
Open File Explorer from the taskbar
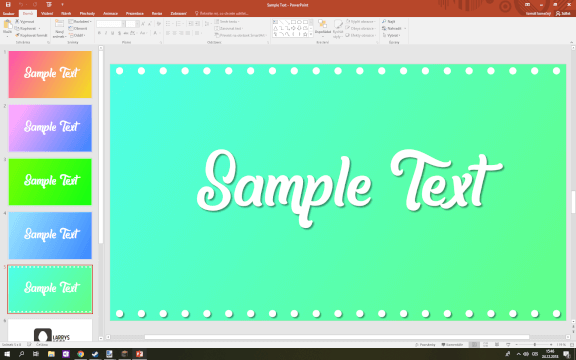(51, 354)
